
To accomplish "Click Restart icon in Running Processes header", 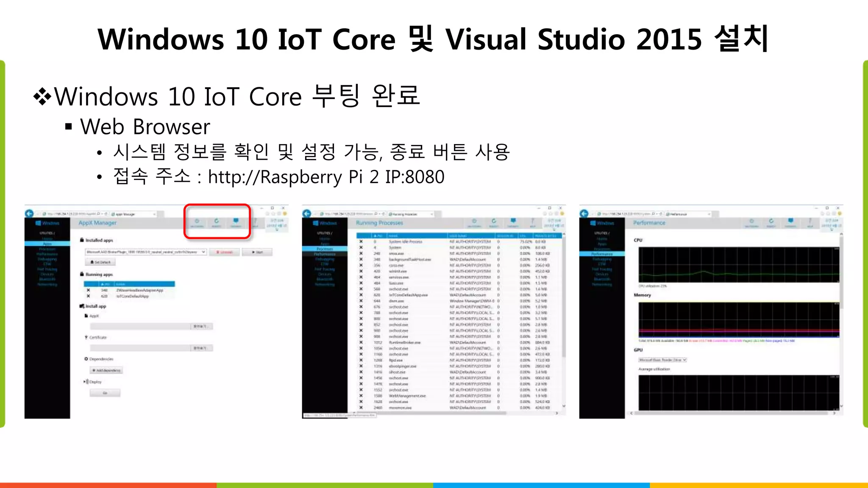I will [x=494, y=222].
